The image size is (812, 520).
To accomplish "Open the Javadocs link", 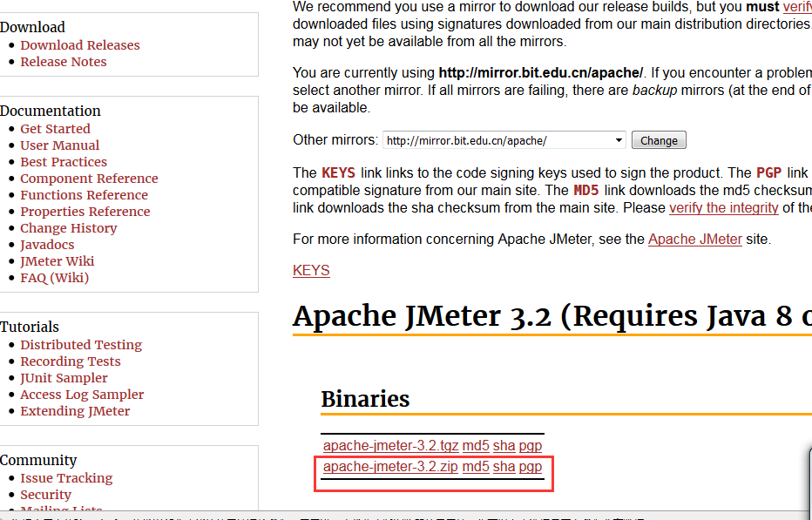I will (x=47, y=245).
